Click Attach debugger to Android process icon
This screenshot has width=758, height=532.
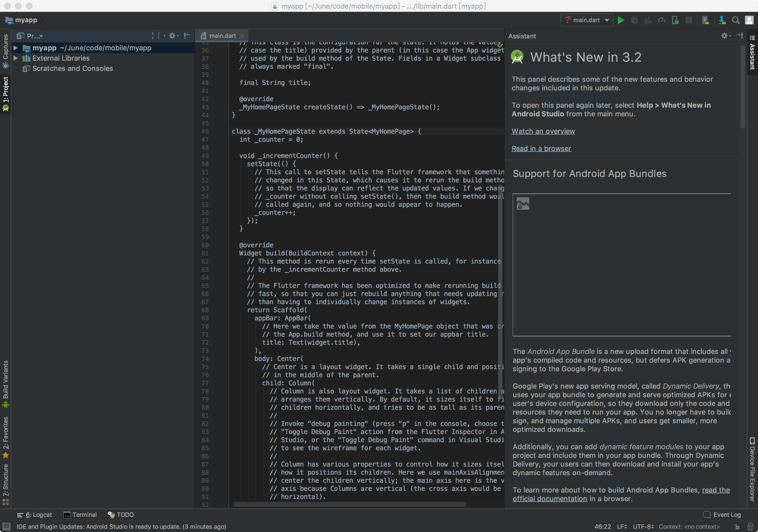(675, 20)
